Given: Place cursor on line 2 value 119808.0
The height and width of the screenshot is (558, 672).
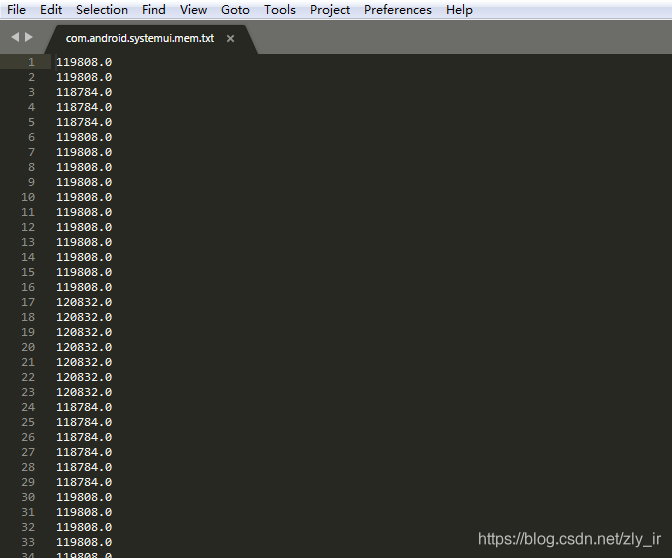Looking at the screenshot, I should (x=84, y=77).
